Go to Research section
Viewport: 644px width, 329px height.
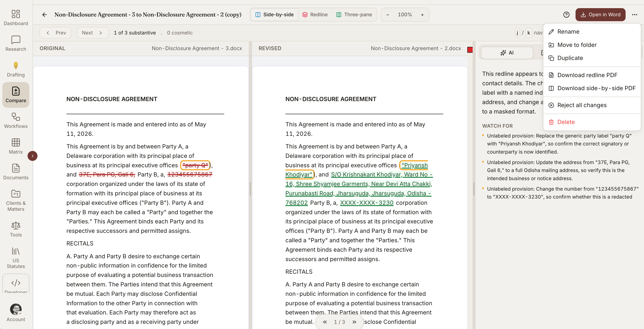(16, 43)
